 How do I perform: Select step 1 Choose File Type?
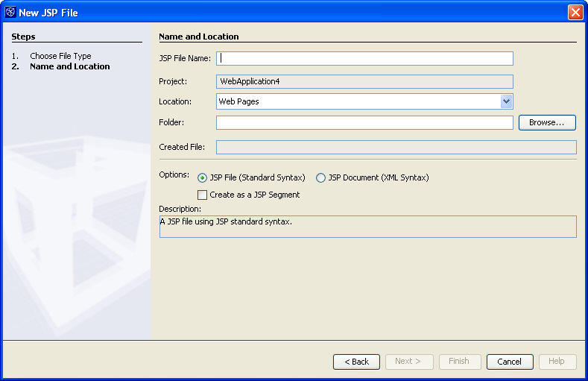pos(60,56)
